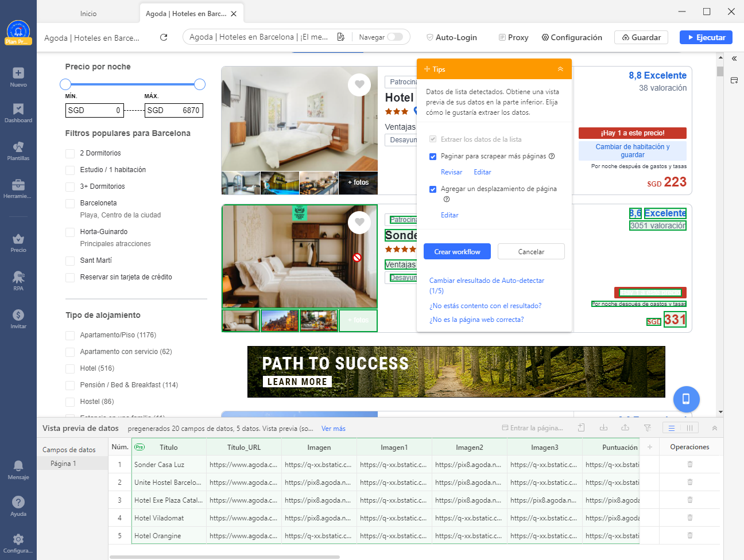This screenshot has height=560, width=744.
Task: Add a column with plus icon
Action: (x=650, y=447)
